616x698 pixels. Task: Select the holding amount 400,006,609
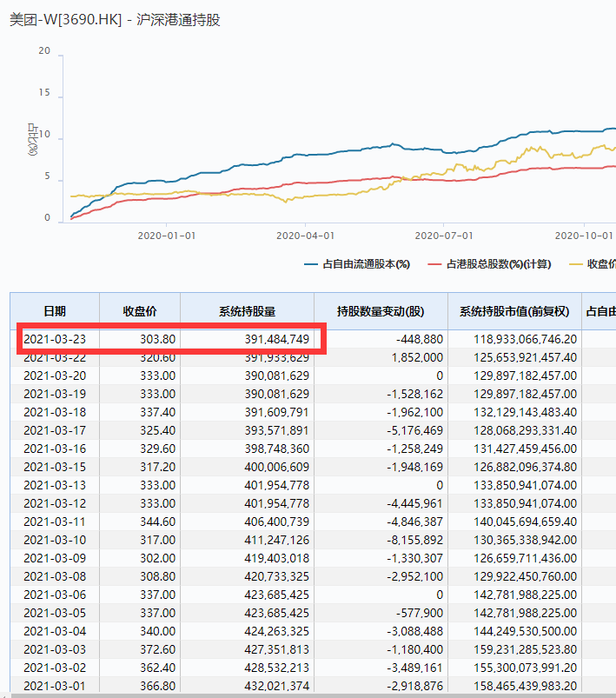click(277, 467)
